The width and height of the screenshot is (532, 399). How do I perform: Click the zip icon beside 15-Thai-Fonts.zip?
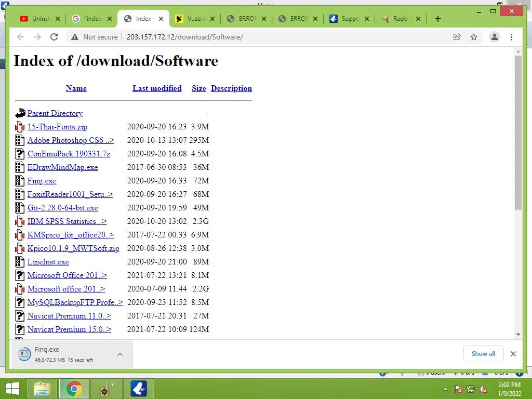(20, 127)
